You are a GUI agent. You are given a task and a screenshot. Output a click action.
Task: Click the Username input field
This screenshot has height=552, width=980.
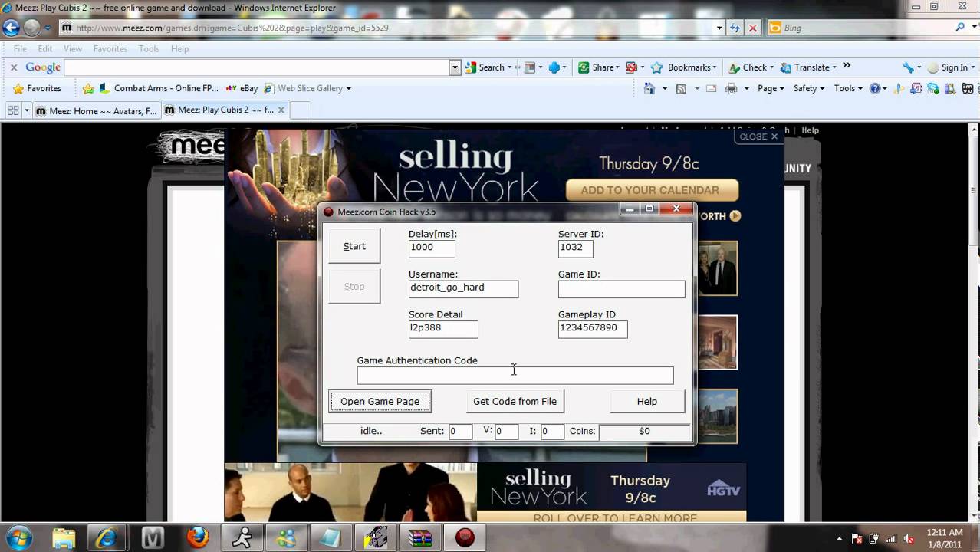[x=463, y=288]
